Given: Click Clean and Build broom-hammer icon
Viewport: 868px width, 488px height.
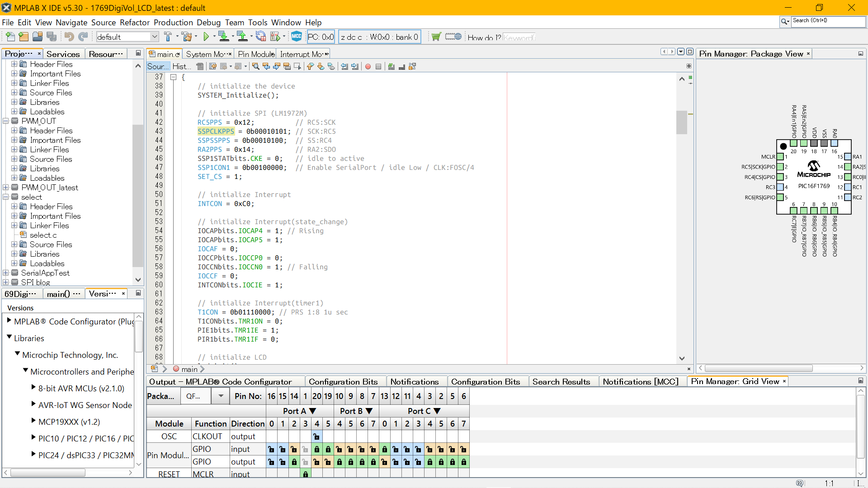Looking at the screenshot, I should click(x=187, y=37).
